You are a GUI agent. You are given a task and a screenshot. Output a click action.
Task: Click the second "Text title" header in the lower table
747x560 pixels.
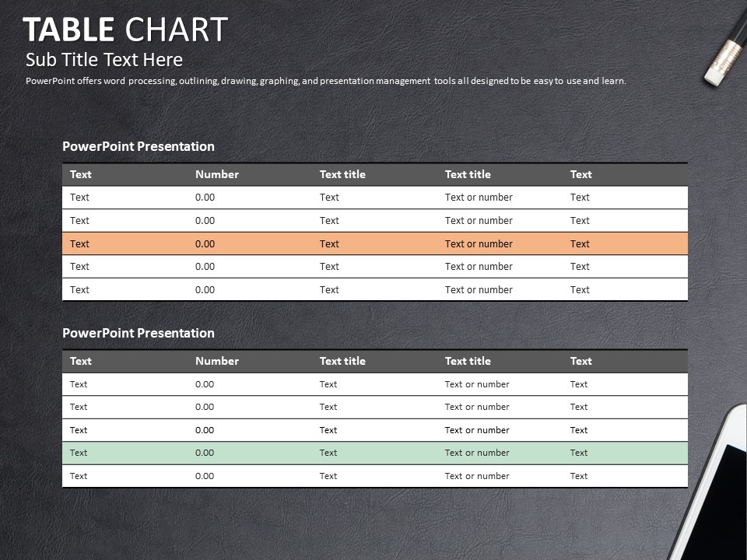[x=468, y=361]
